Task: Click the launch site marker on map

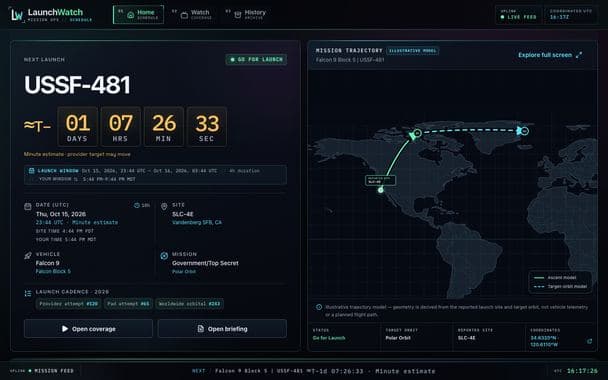Action: pos(381,190)
